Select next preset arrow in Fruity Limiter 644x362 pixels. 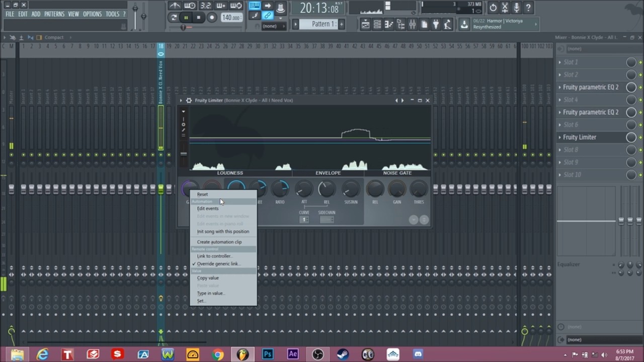pos(402,101)
